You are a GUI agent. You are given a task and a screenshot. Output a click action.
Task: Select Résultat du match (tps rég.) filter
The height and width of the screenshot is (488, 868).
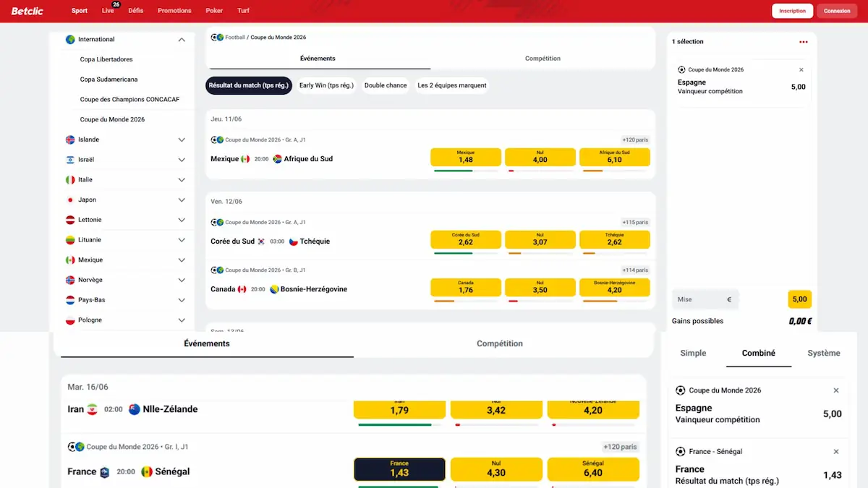click(249, 85)
